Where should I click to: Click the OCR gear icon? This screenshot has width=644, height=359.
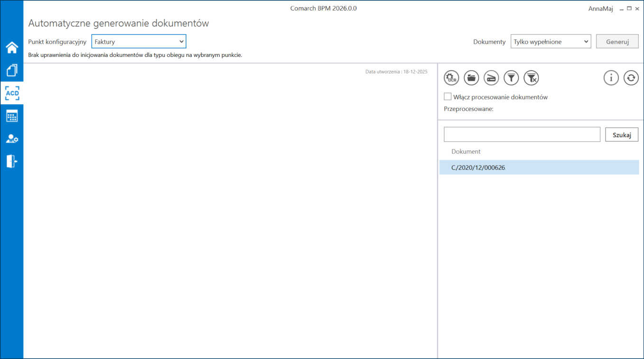[x=451, y=78]
